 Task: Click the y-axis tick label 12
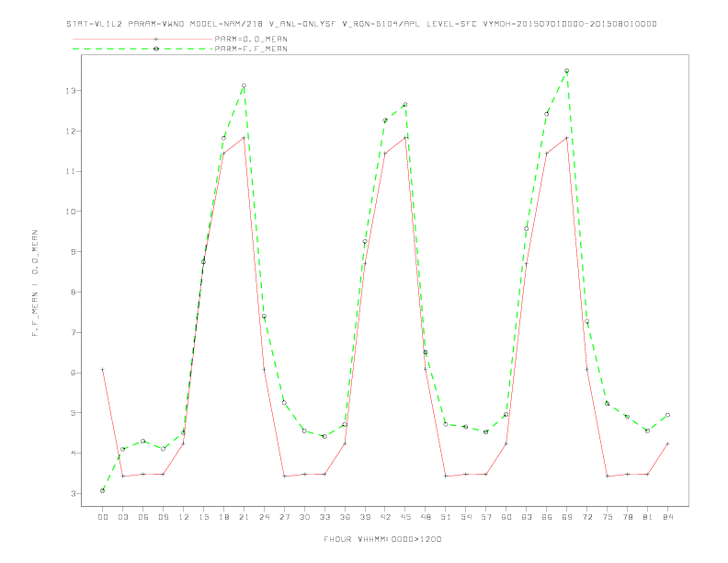tap(71, 131)
